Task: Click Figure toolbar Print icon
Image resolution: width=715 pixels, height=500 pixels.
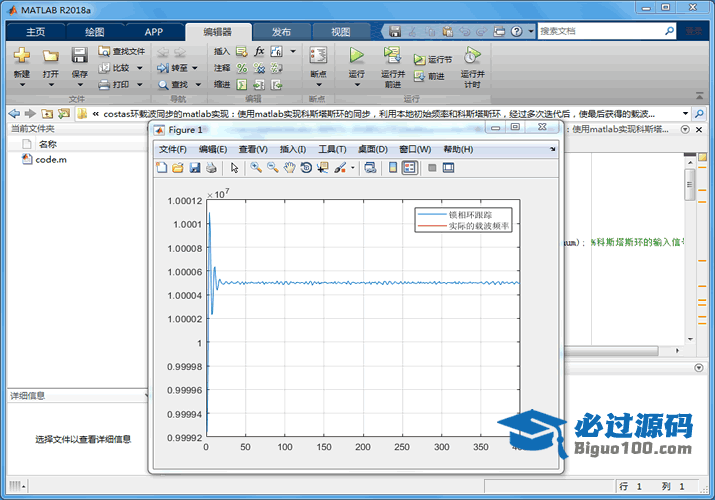Action: point(211,168)
